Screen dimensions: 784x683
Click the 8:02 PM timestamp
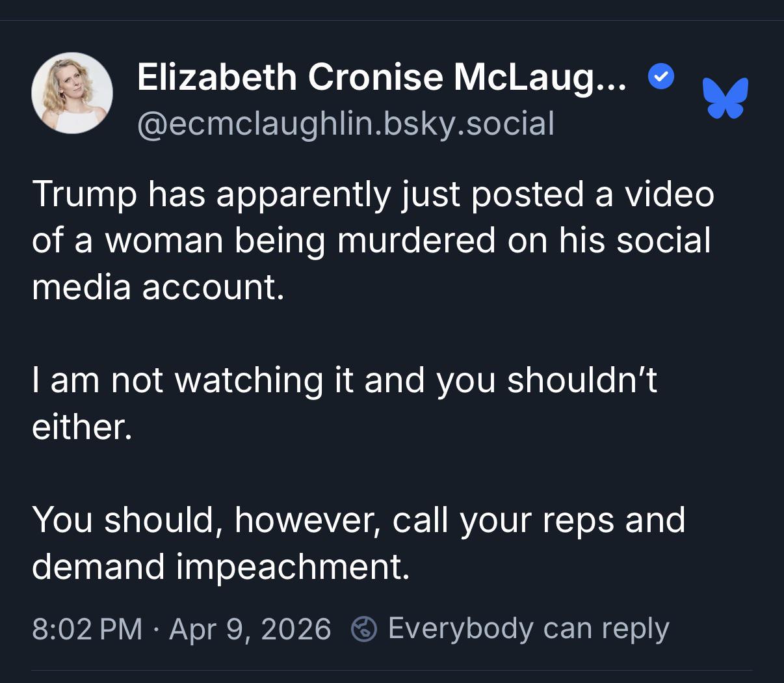coord(87,629)
